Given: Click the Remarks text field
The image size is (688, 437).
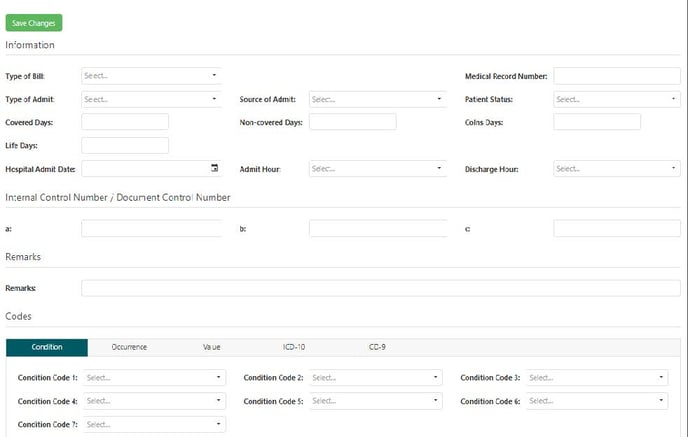Looking at the screenshot, I should pyautogui.click(x=380, y=288).
